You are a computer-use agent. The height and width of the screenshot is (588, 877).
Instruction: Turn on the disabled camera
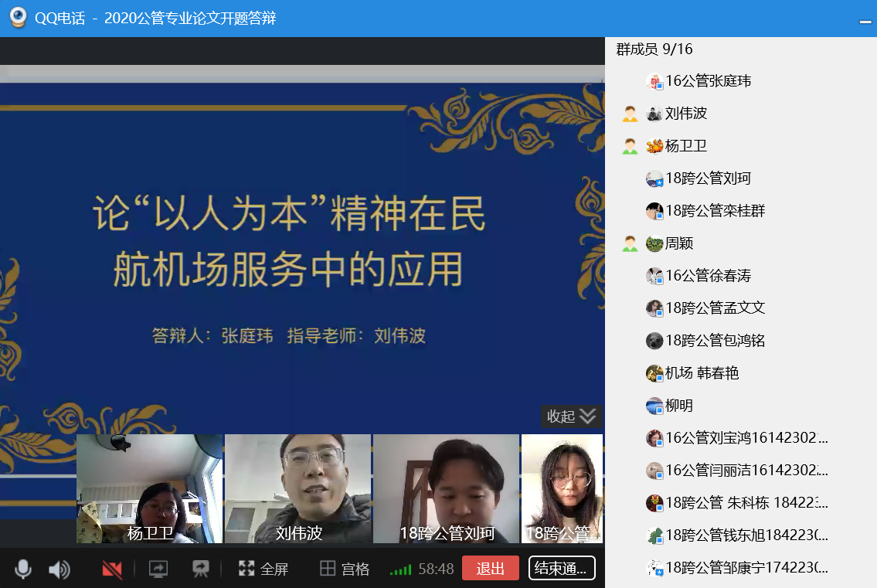(112, 569)
